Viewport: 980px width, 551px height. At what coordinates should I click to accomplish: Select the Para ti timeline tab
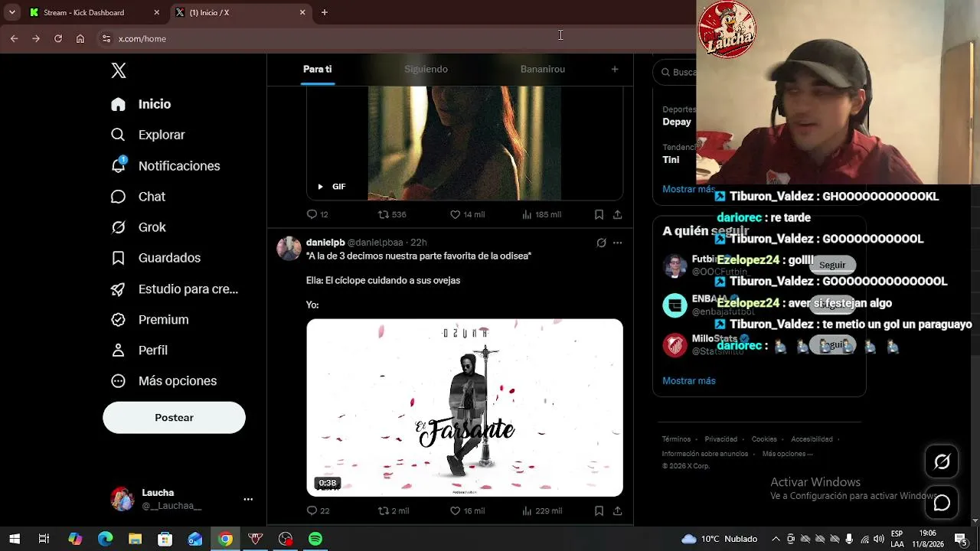pyautogui.click(x=317, y=69)
